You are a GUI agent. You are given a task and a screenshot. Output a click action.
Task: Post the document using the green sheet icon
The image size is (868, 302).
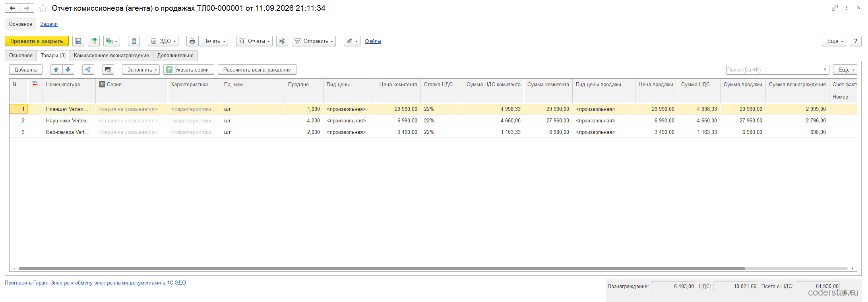[94, 41]
